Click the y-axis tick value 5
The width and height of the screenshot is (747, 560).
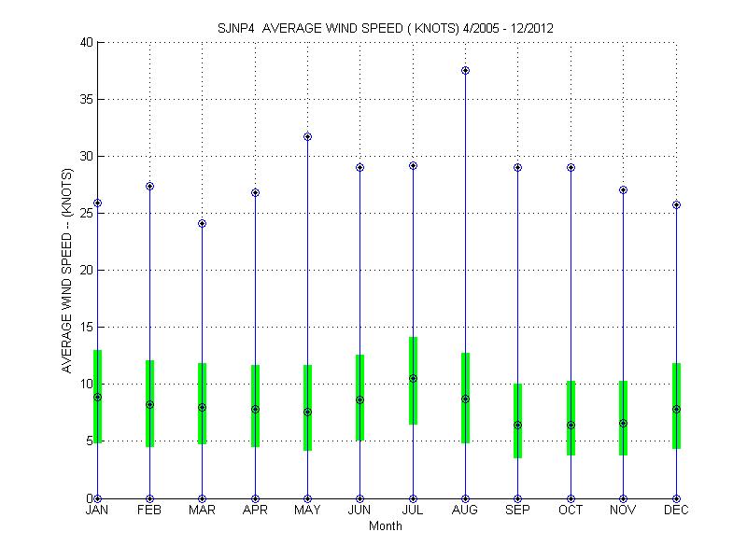click(x=90, y=441)
